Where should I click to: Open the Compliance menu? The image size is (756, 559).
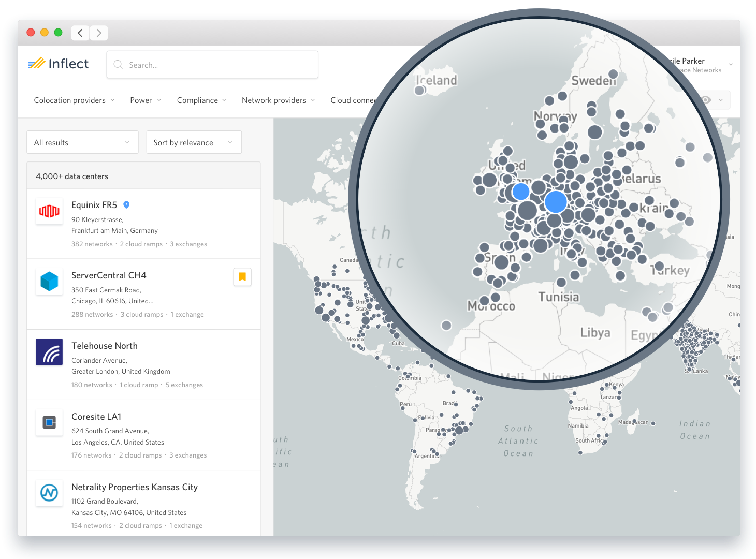click(201, 100)
